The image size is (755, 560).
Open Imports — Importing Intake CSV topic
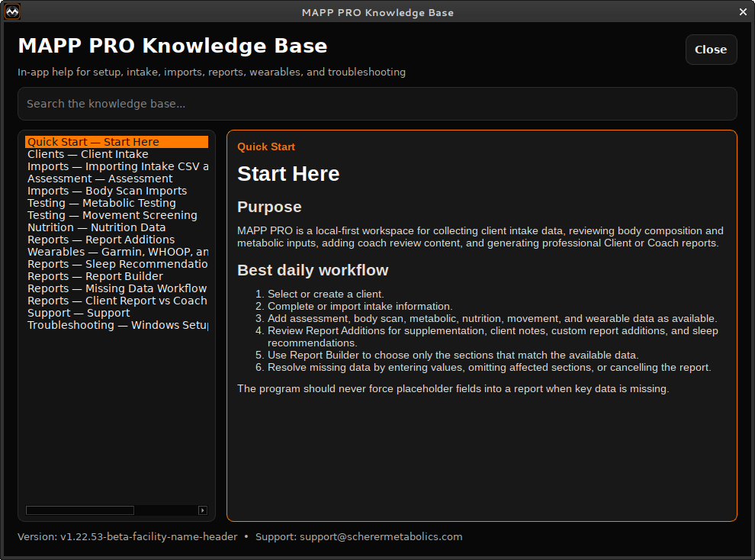pyautogui.click(x=117, y=166)
